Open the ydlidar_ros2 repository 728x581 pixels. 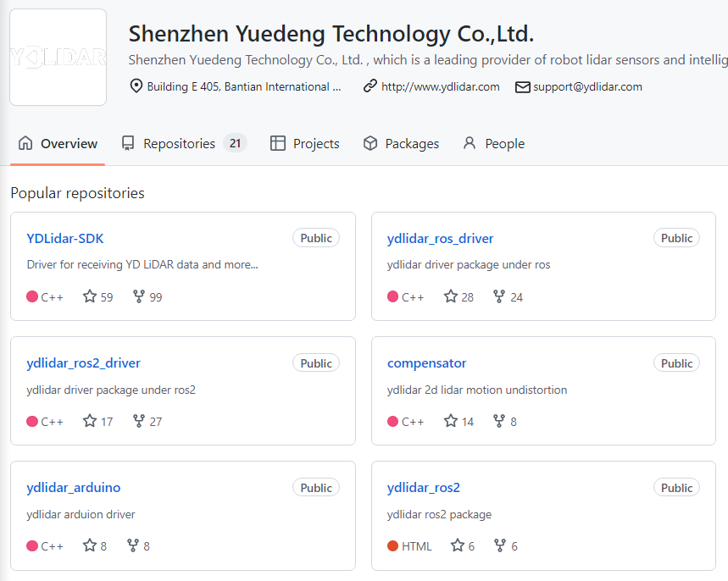coord(424,487)
